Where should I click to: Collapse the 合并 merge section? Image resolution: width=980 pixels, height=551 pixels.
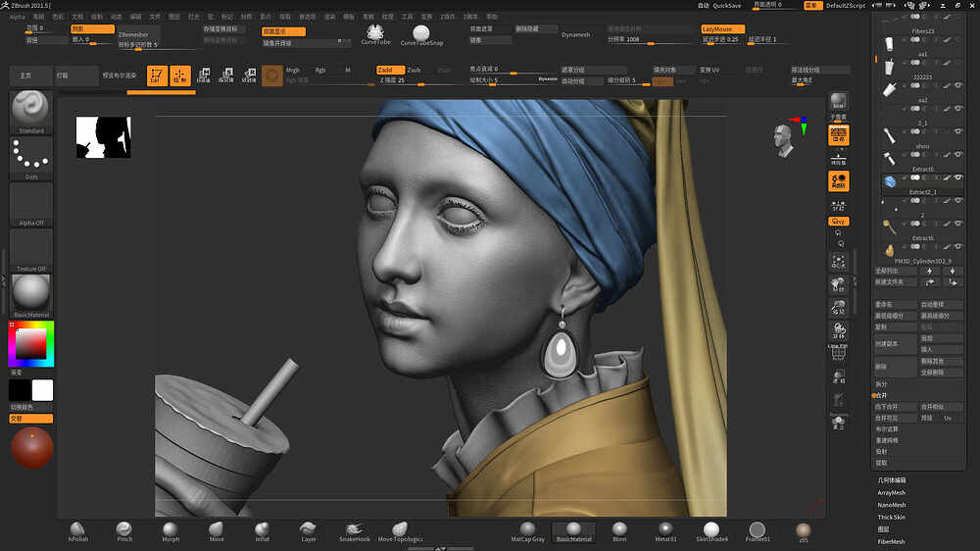tap(881, 395)
